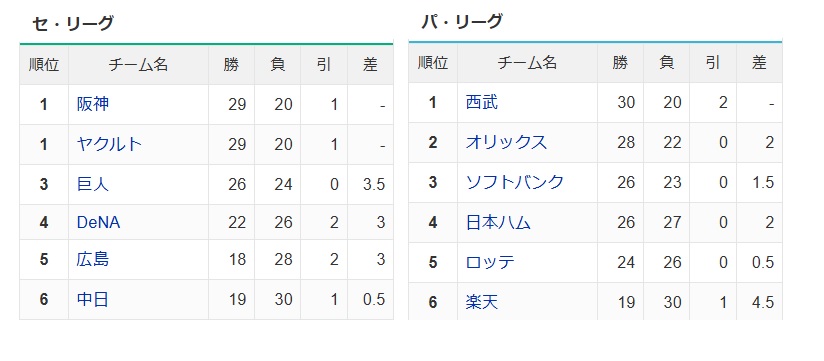Click the セ・リーグ heading
The width and height of the screenshot is (824, 361).
(x=73, y=23)
